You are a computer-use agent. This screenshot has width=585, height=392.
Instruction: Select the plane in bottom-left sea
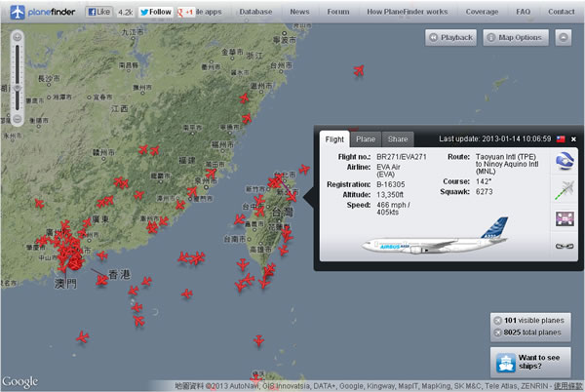[x=83, y=337]
